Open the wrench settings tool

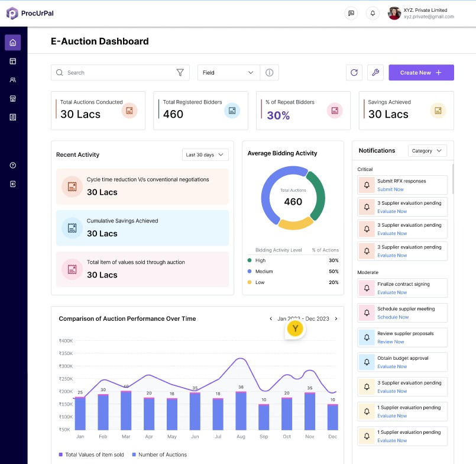375,73
